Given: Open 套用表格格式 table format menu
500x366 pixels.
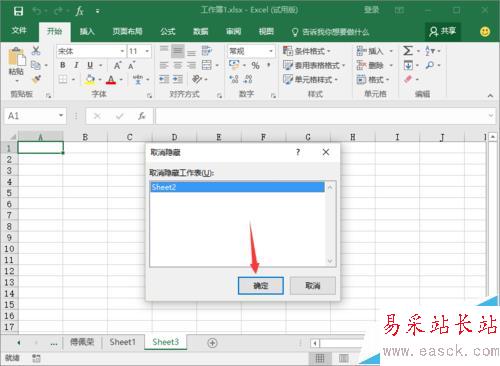Looking at the screenshot, I should point(314,65).
